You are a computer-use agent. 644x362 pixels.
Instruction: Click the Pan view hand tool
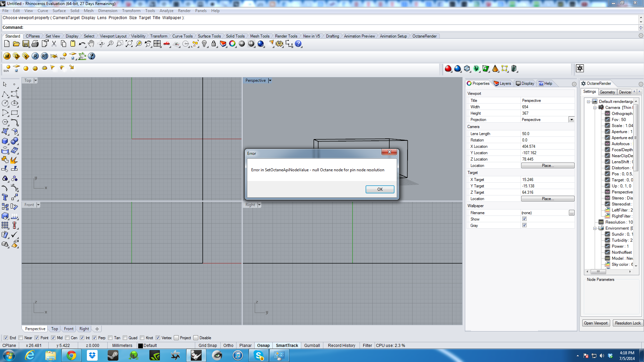click(91, 44)
